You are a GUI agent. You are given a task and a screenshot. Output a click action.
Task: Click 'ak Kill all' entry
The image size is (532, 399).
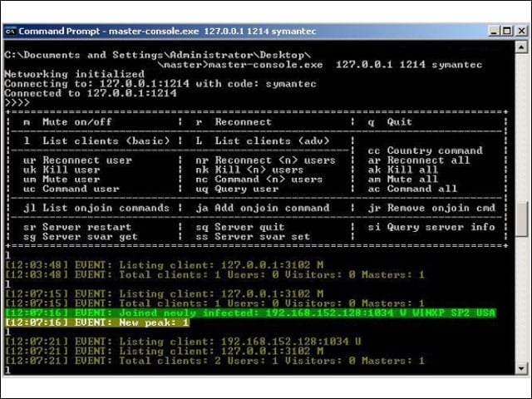[x=403, y=170]
